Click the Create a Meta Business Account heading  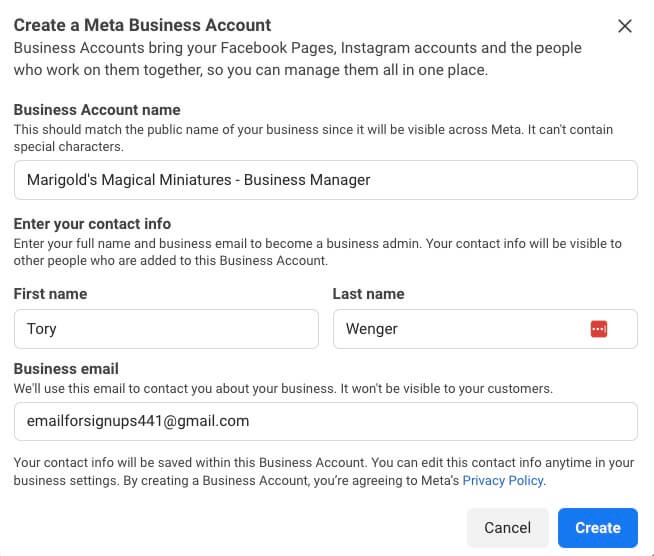click(142, 25)
